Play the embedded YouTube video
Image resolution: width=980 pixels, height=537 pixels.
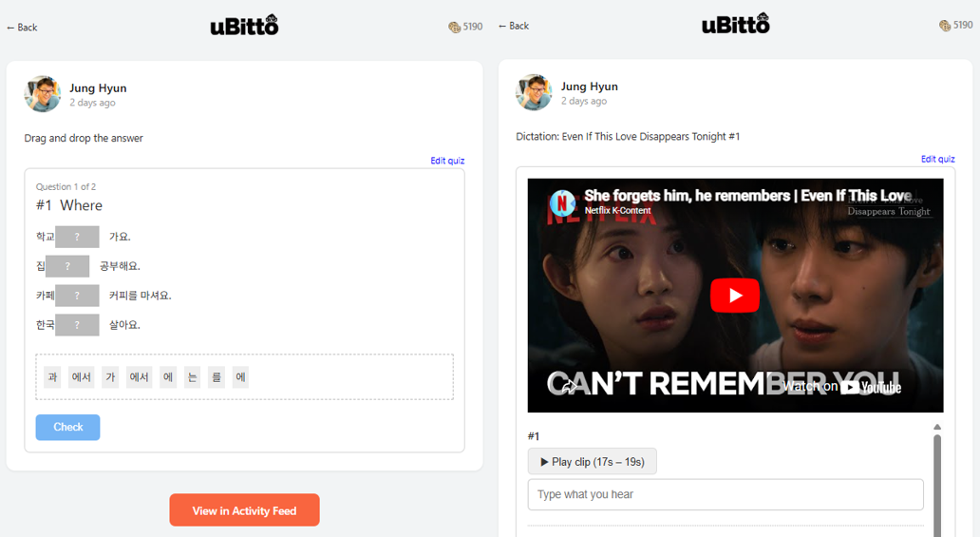tap(734, 296)
